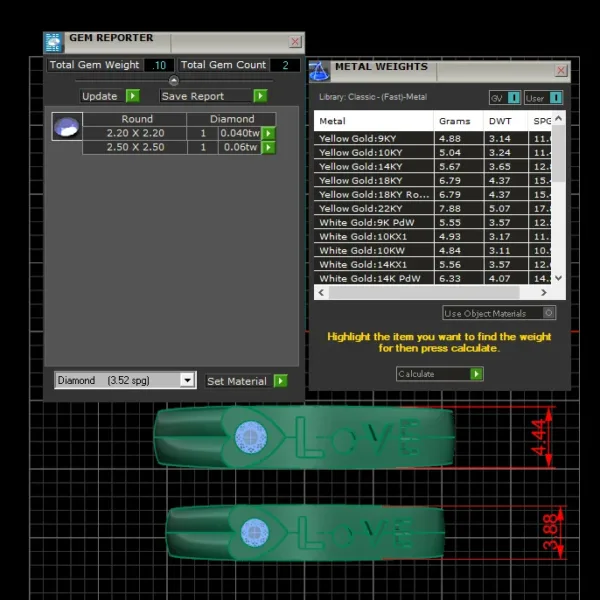The image size is (600, 600).
Task: Select the Yellow Gold:14KY row
Action: click(x=432, y=166)
